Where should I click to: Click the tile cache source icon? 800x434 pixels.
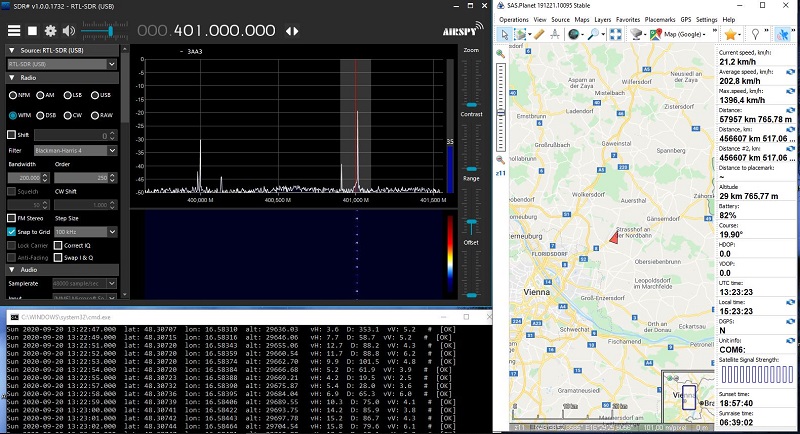point(636,35)
